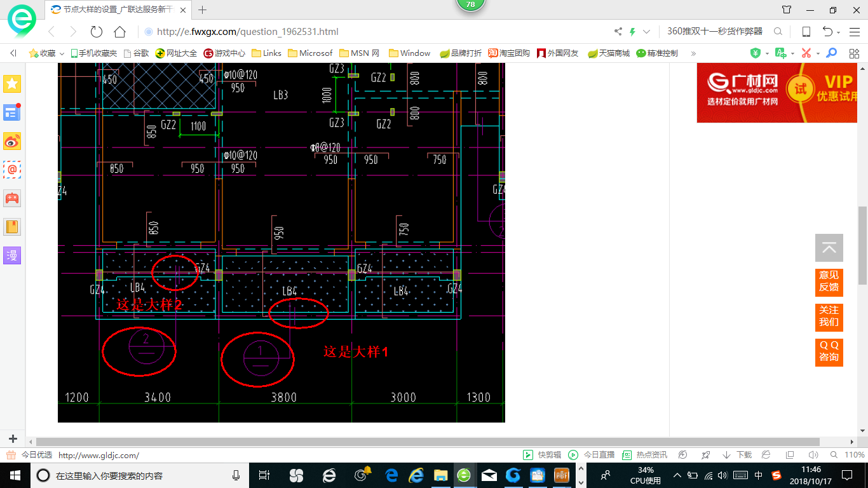Click the back-to-top arrow button
The width and height of the screenshot is (868, 488).
tap(829, 248)
